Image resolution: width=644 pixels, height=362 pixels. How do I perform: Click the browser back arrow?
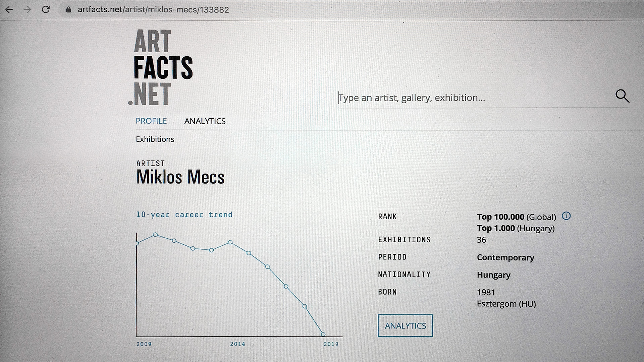pyautogui.click(x=9, y=10)
